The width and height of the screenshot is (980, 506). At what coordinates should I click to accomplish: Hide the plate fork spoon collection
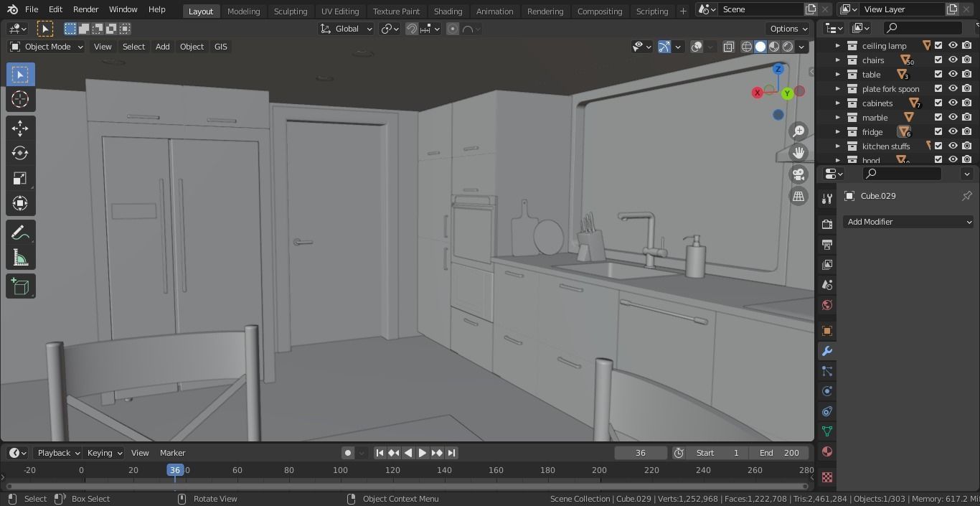pyautogui.click(x=953, y=88)
